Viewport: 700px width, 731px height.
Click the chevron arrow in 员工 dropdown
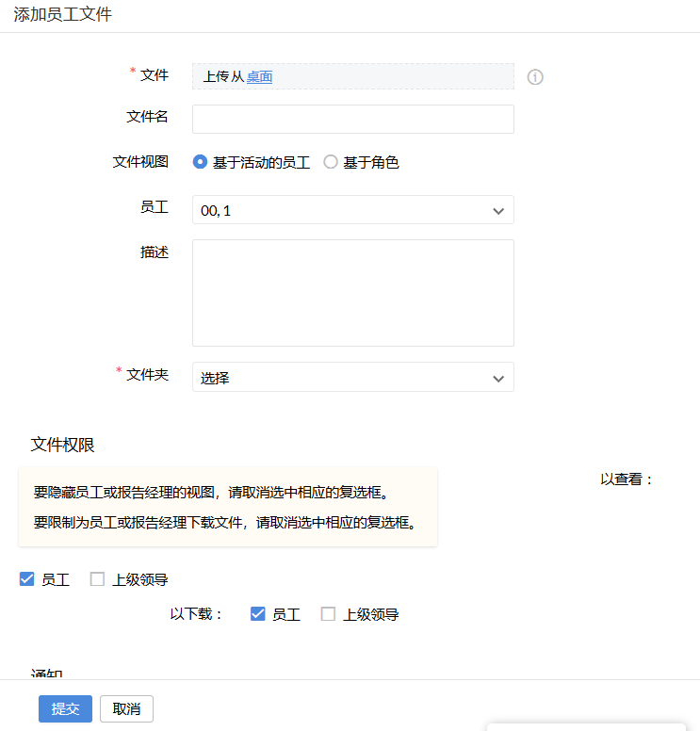click(498, 211)
